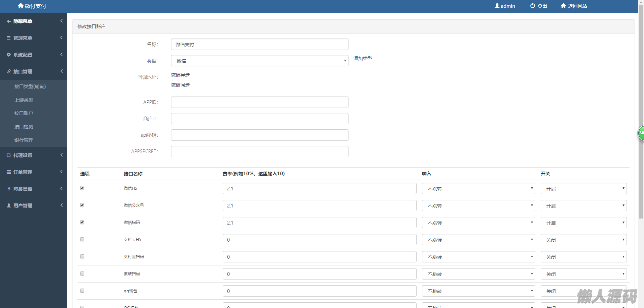Open 银行管理 in the sidebar submenu

[23, 140]
